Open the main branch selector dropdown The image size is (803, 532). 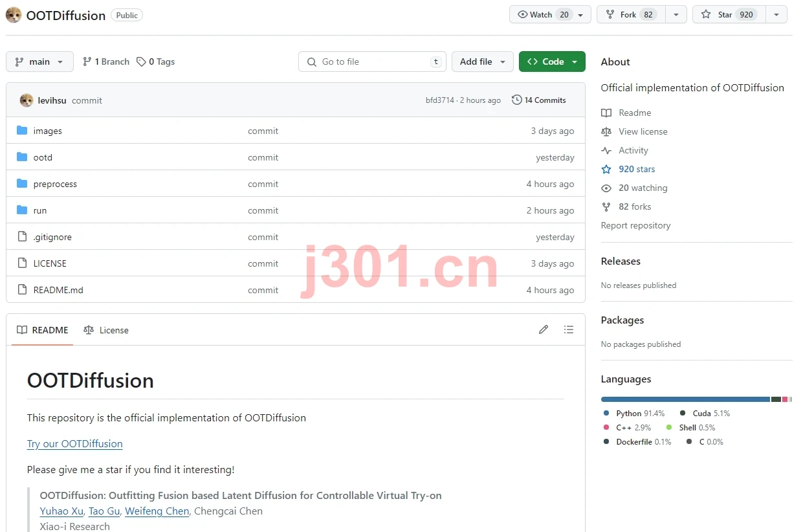point(39,61)
